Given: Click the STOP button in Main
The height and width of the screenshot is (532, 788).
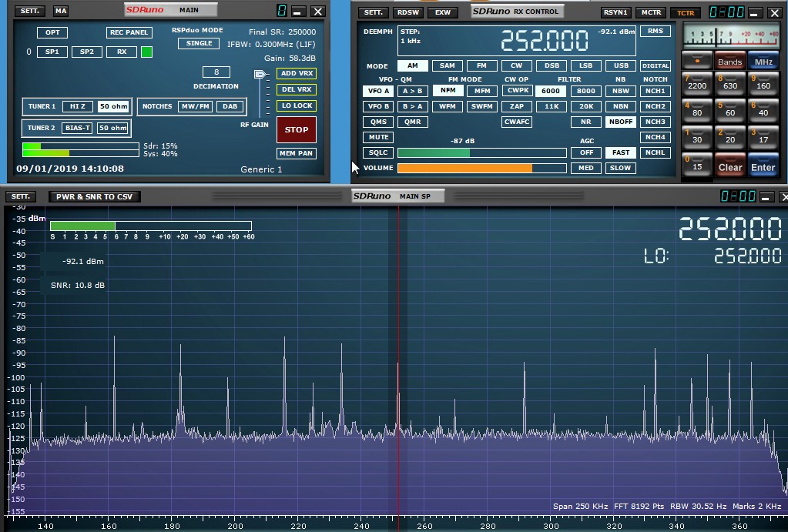Looking at the screenshot, I should tap(297, 129).
